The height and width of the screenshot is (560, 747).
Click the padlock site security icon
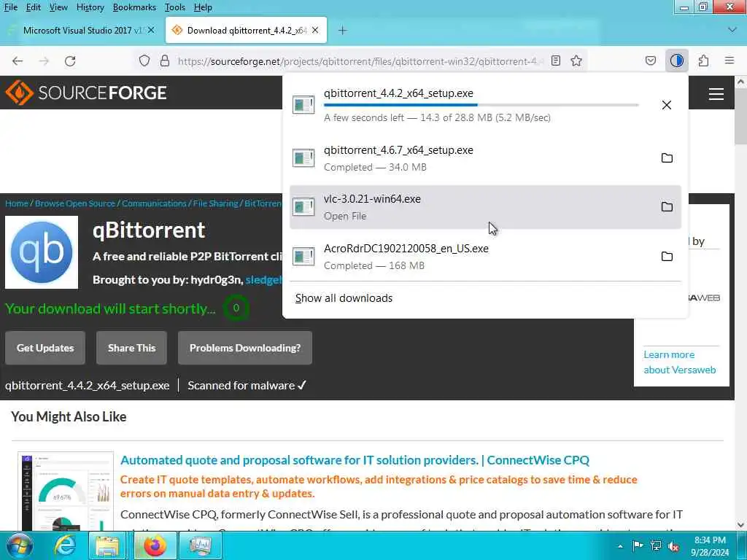pos(164,61)
